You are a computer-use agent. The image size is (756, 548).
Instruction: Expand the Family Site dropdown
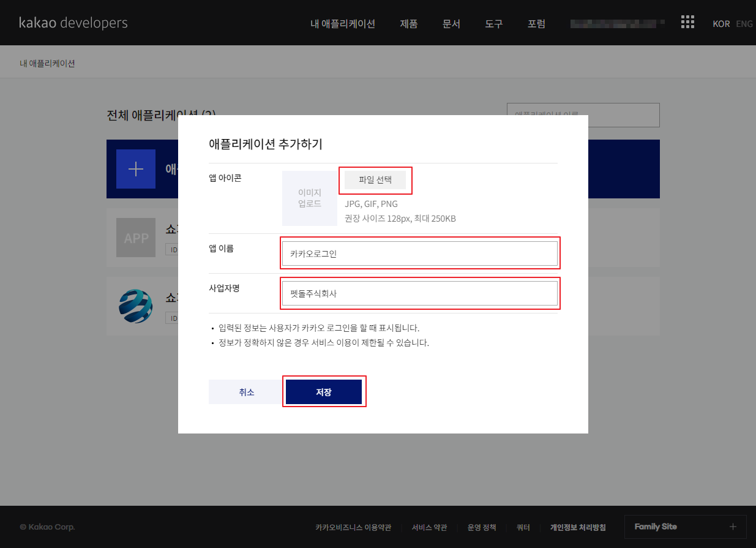tap(686, 527)
